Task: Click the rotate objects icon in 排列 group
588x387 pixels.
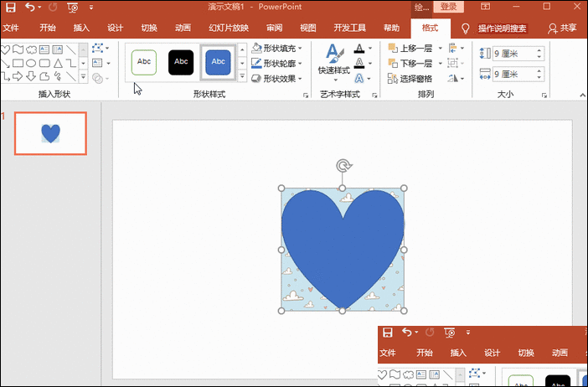Action: click(454, 78)
